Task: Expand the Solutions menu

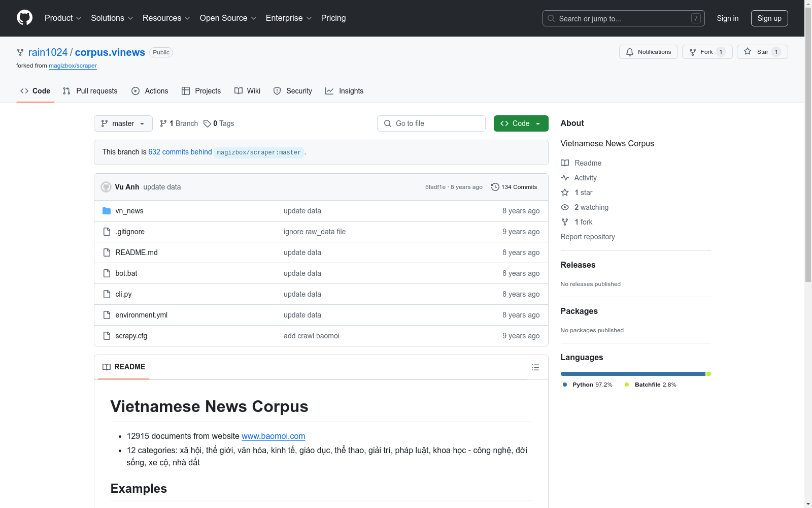Action: click(x=112, y=18)
